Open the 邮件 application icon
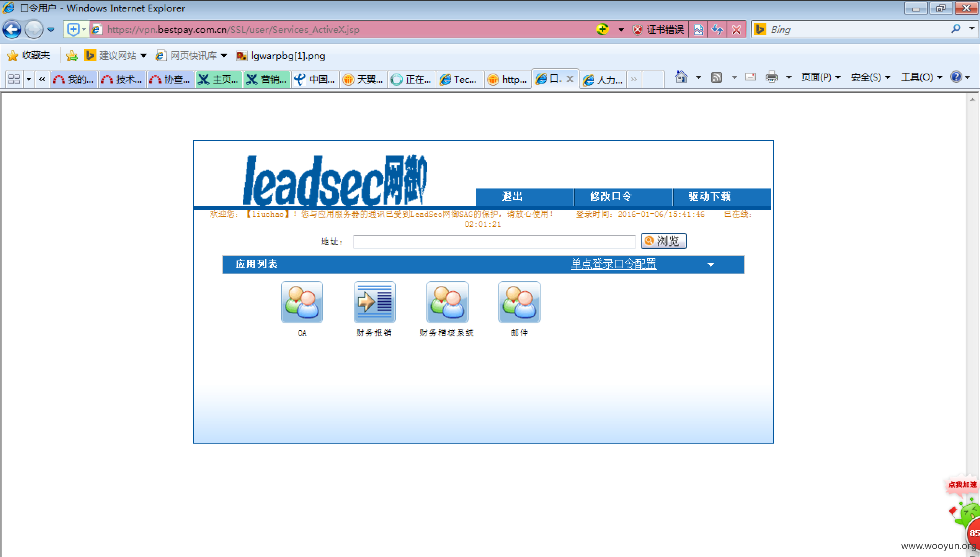The height and width of the screenshot is (557, 980). 519,302
